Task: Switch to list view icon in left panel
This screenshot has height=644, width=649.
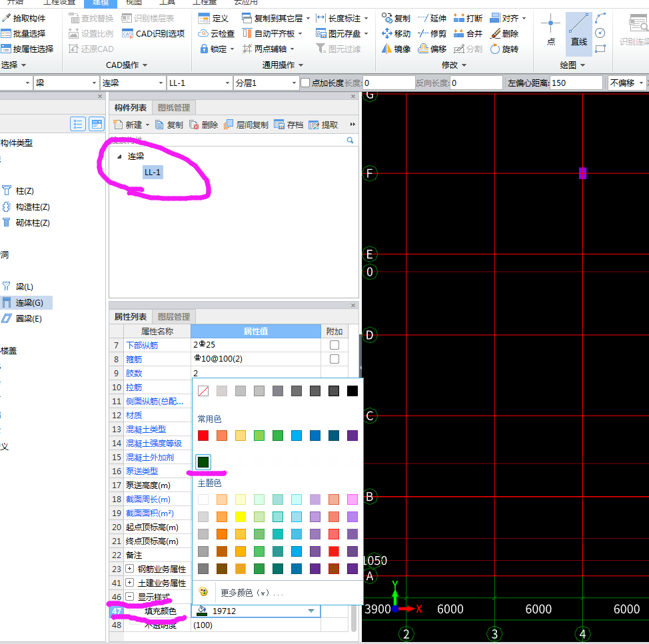Action: (78, 124)
